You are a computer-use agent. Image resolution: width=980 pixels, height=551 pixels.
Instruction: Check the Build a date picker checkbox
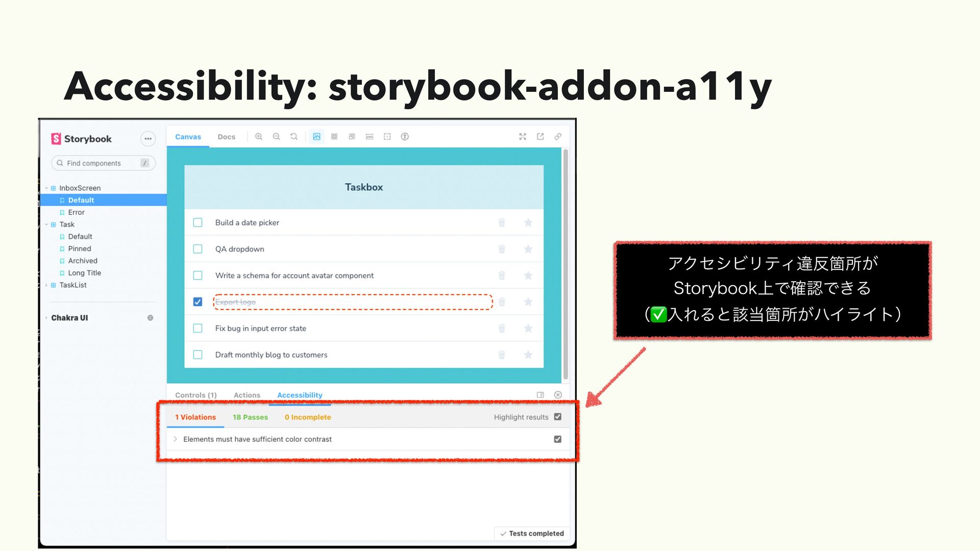click(198, 222)
